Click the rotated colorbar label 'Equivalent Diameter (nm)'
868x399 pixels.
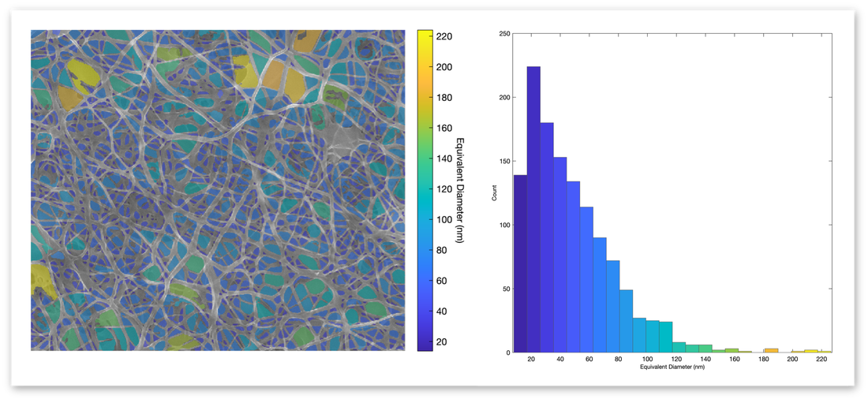tap(460, 190)
